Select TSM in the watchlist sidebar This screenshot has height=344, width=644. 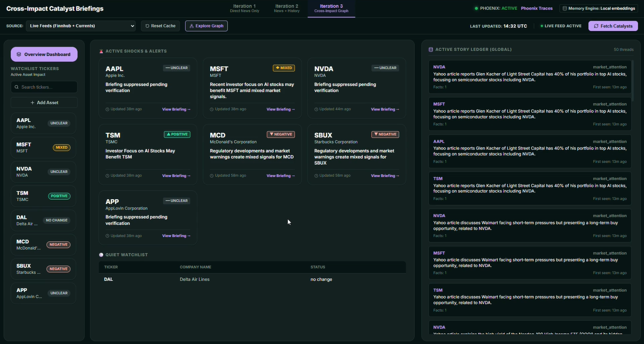tap(43, 196)
